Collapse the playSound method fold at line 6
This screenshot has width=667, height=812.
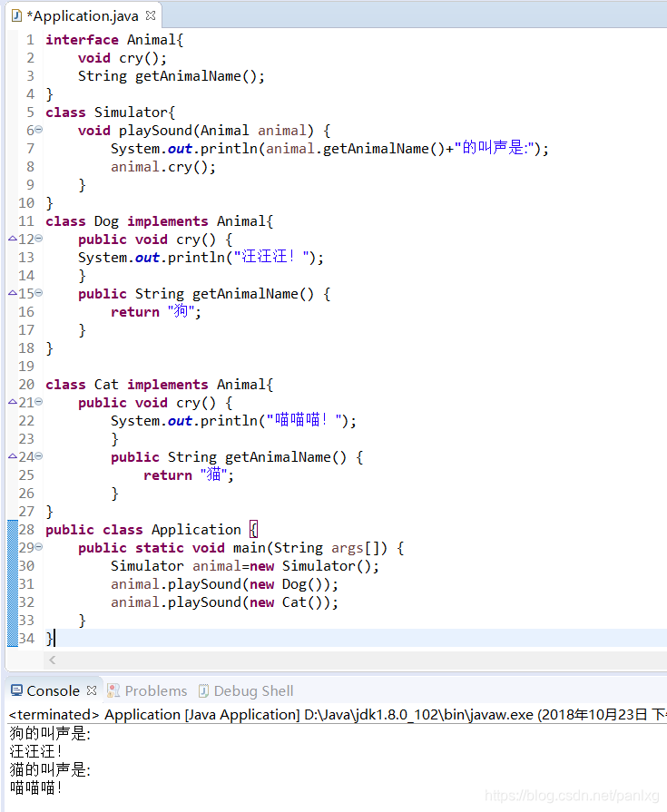pyautogui.click(x=39, y=130)
